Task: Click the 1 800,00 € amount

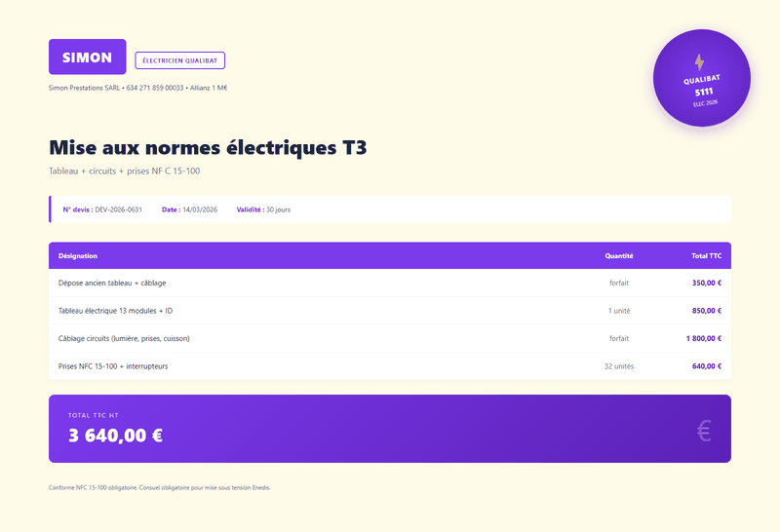Action: [704, 339]
